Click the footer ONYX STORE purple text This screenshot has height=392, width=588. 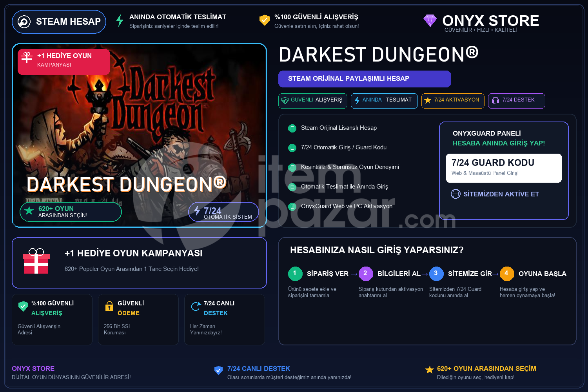pos(33,368)
